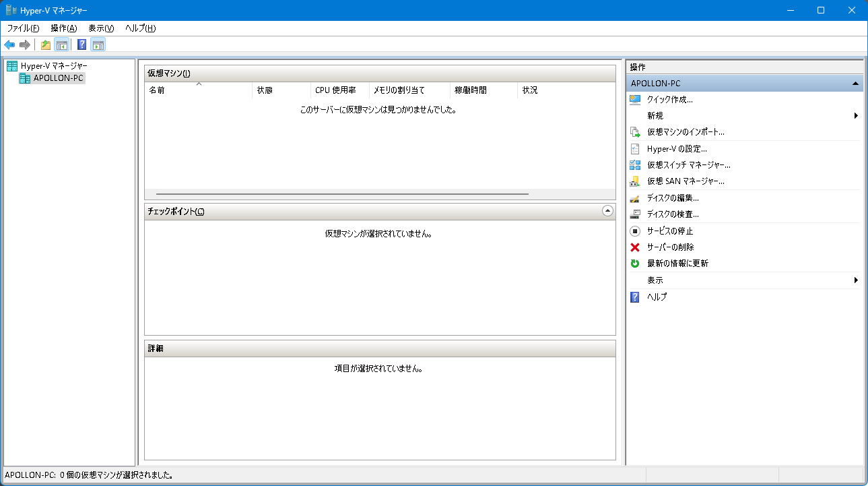Click the Hyper-V title bar app icon
The image size is (868, 486).
tap(11, 10)
